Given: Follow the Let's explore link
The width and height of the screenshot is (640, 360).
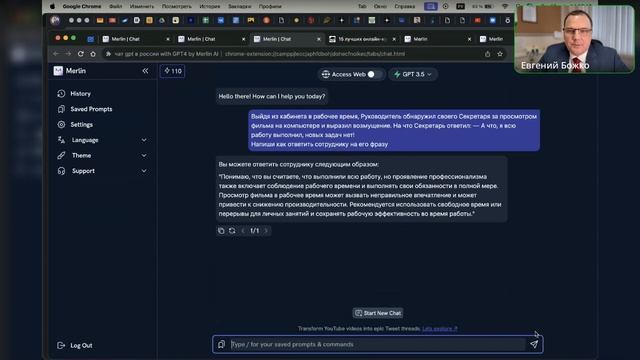Looking at the screenshot, I should point(440,329).
